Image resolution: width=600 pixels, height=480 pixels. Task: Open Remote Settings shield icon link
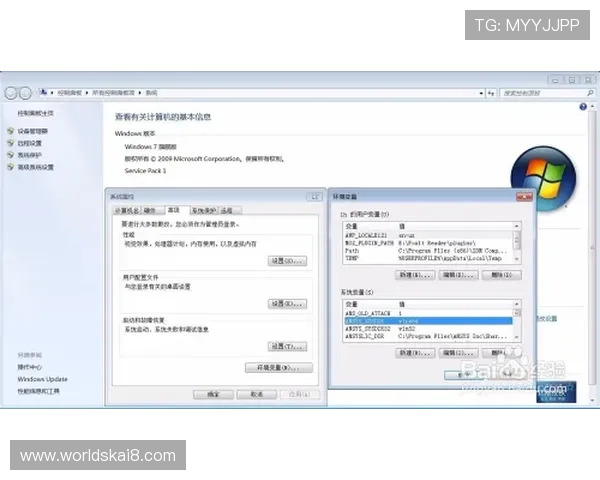11,143
